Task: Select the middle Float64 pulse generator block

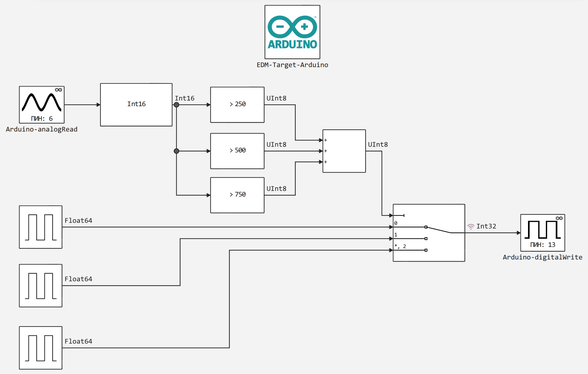Action: tap(41, 285)
